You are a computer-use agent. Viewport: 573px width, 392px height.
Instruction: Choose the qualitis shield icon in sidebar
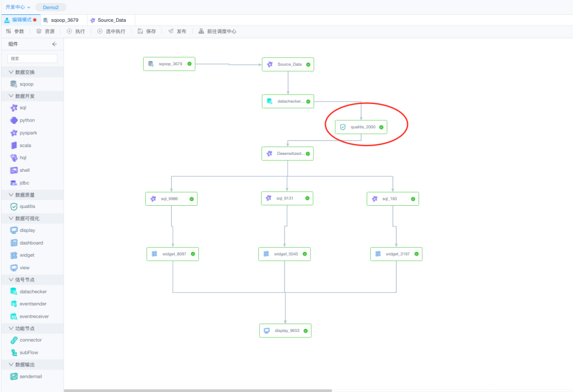pos(14,206)
